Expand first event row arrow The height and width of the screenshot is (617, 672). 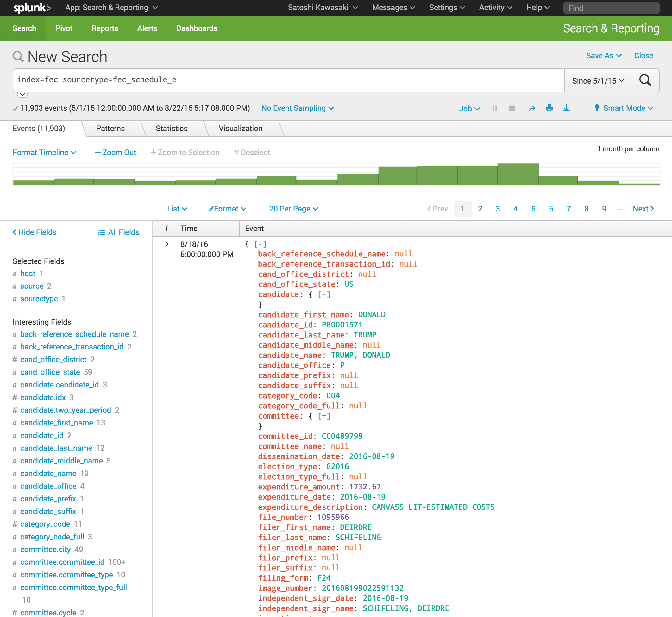pos(167,244)
